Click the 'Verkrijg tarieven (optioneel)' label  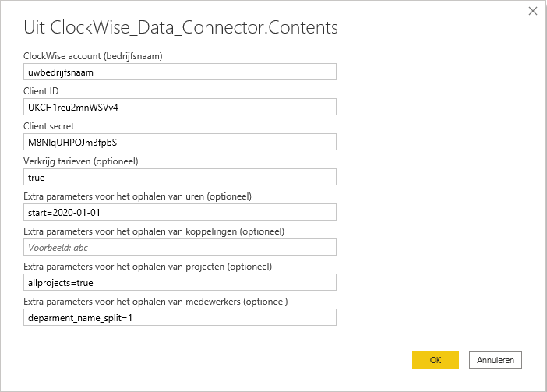click(80, 161)
